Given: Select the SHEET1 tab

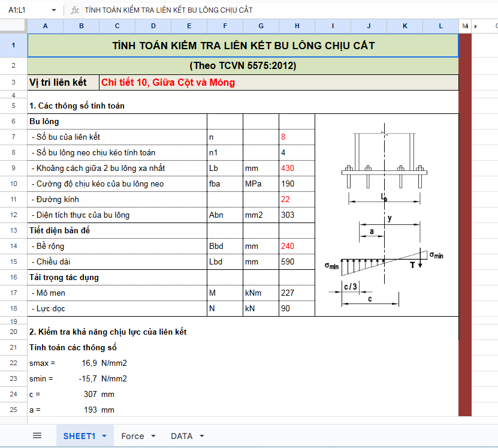Looking at the screenshot, I should point(79,436).
